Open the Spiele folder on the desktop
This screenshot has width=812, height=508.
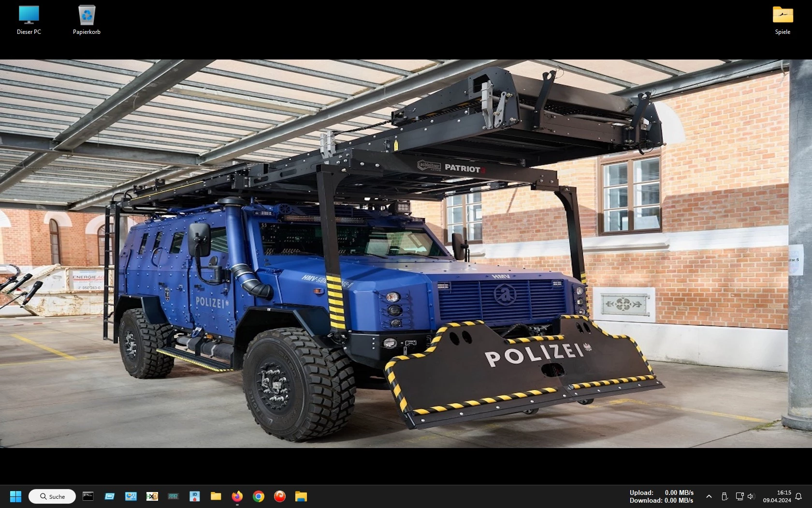click(x=783, y=20)
